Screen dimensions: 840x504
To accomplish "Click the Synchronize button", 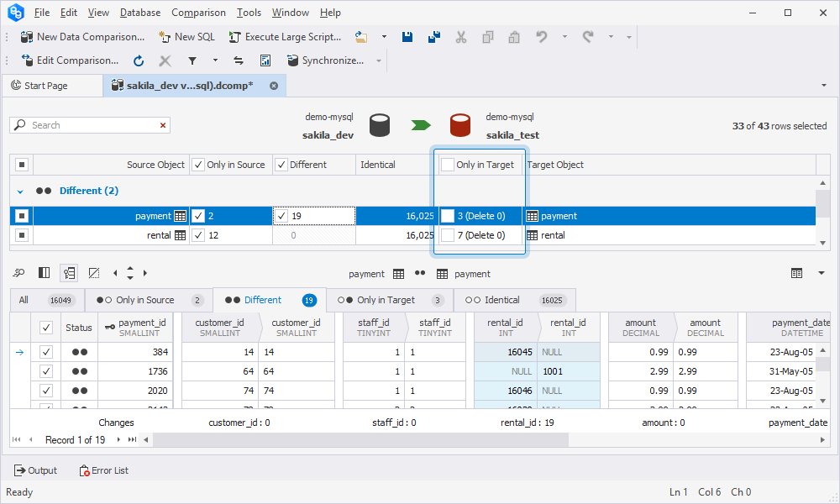I will (325, 60).
